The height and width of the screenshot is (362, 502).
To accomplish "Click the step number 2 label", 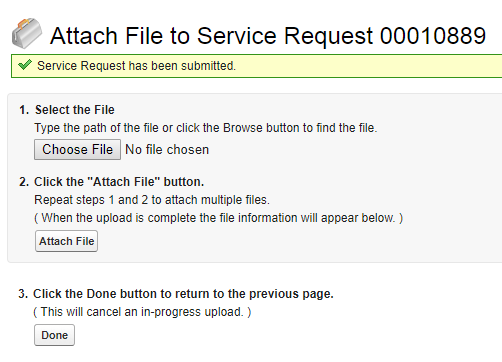I will [x=24, y=182].
